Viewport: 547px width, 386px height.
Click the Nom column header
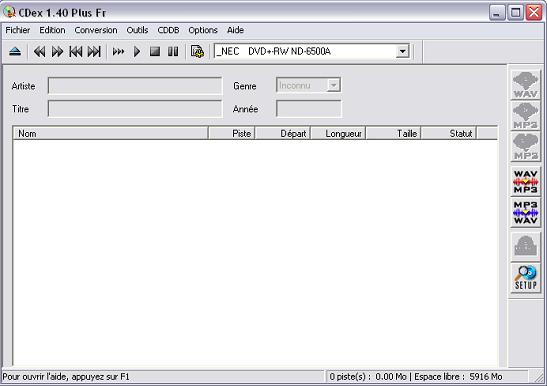point(111,133)
